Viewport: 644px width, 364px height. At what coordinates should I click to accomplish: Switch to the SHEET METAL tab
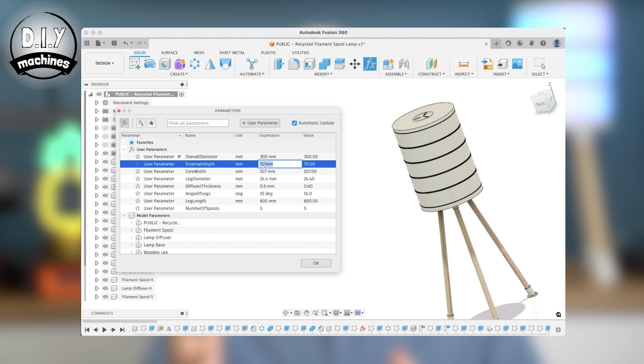(232, 53)
